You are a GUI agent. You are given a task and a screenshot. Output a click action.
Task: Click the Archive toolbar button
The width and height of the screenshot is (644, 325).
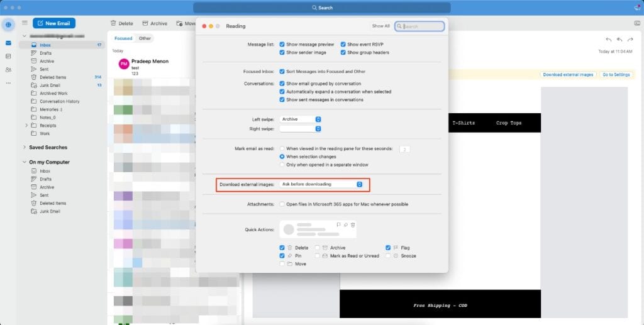155,23
